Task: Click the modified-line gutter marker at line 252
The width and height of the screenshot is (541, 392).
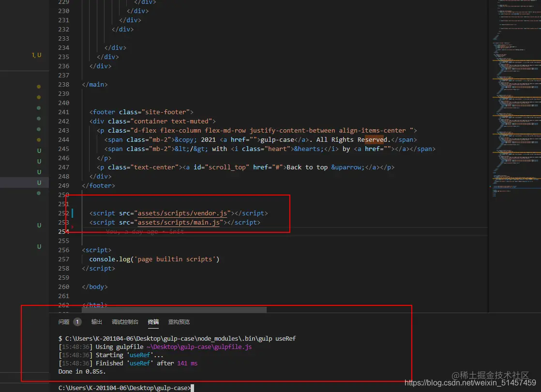Action: [x=72, y=213]
